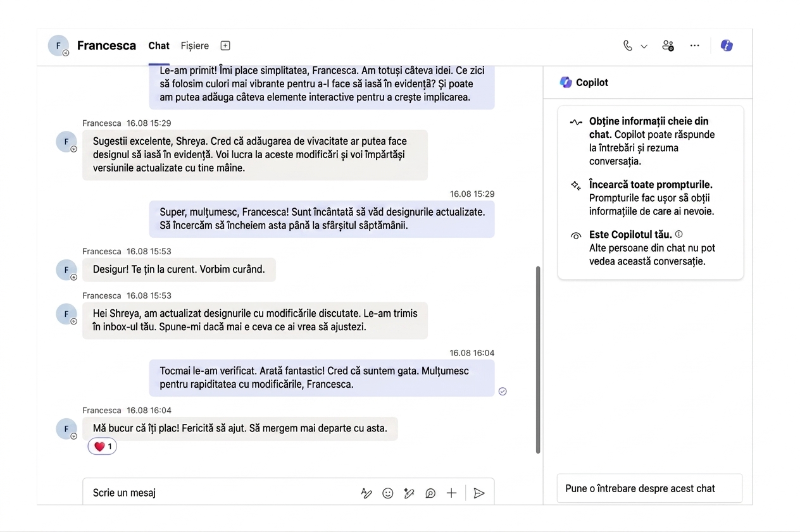Click the message starting Hei Shreya, am actualizat
This screenshot has height=532, width=800.
[x=255, y=320]
